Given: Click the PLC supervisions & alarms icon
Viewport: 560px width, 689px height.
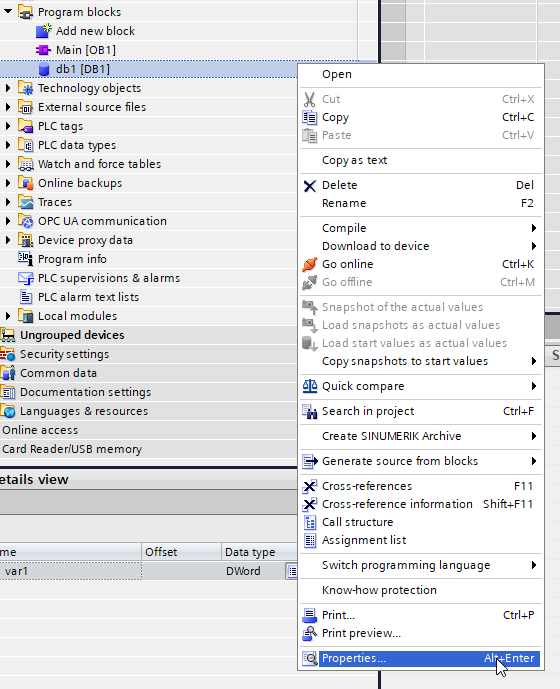Looking at the screenshot, I should click(x=25, y=278).
